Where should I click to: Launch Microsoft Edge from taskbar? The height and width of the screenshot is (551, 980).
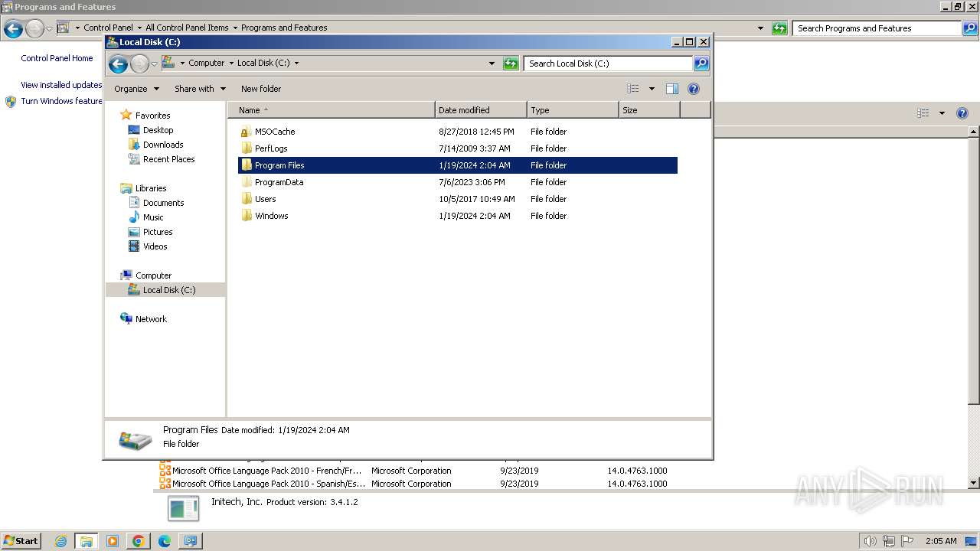(164, 541)
